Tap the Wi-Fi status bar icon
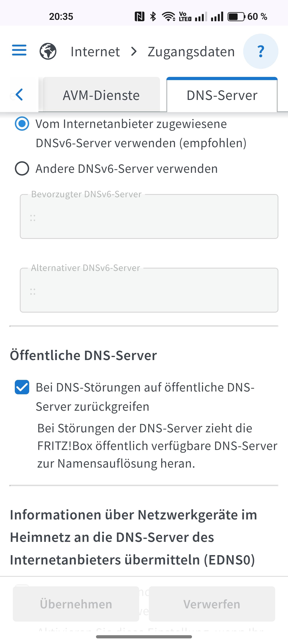Viewport: 288px width, 644px height. [169, 16]
